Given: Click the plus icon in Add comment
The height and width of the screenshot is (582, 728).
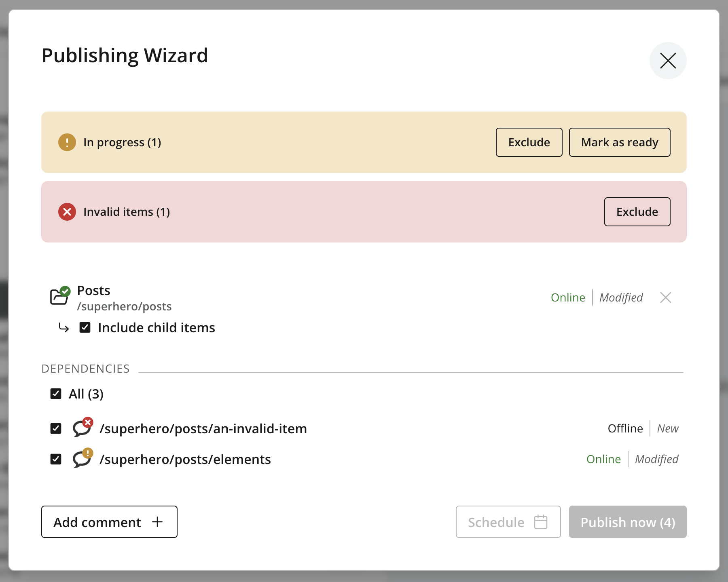Looking at the screenshot, I should [157, 522].
